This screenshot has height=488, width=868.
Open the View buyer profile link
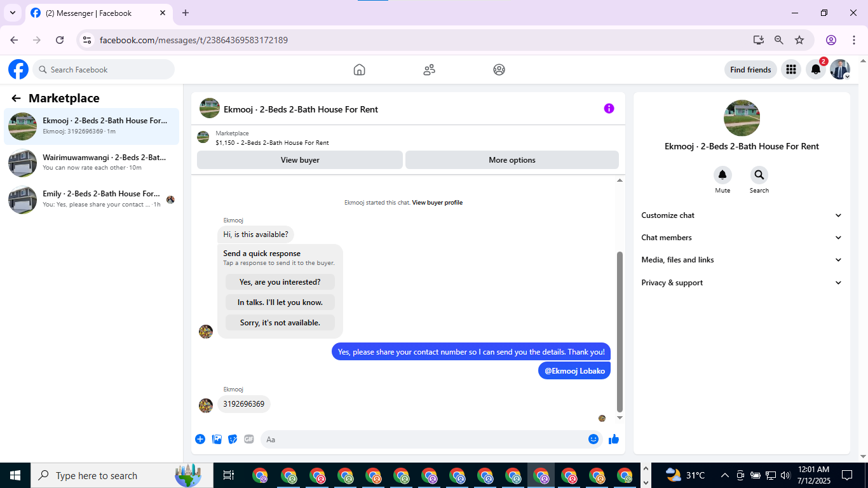[x=437, y=203]
